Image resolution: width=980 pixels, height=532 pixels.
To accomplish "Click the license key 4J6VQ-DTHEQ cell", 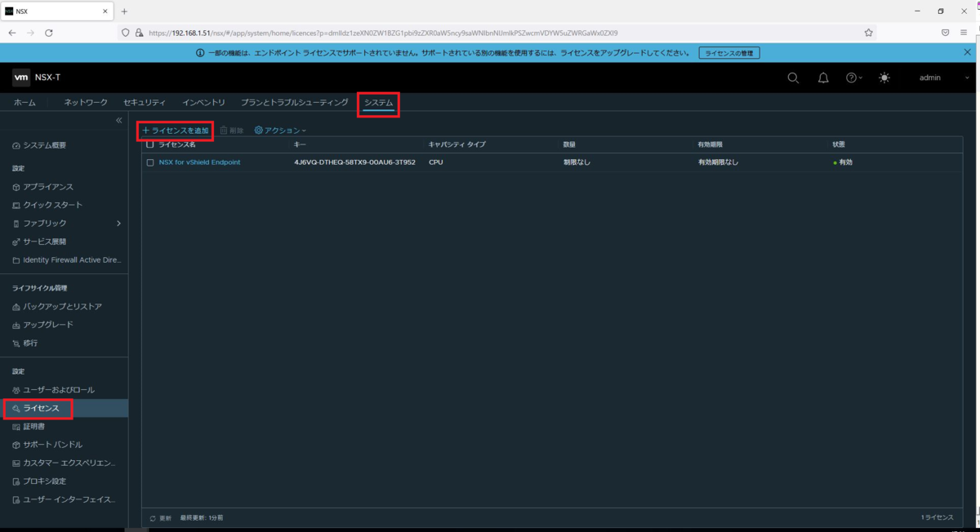I will [354, 162].
